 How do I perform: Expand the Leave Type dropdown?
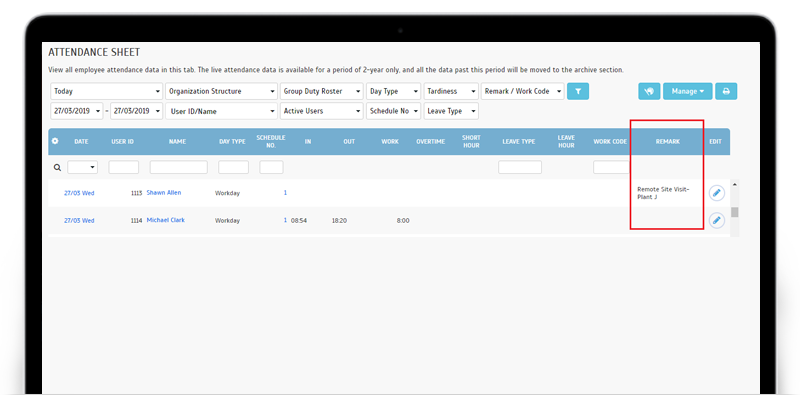(451, 111)
